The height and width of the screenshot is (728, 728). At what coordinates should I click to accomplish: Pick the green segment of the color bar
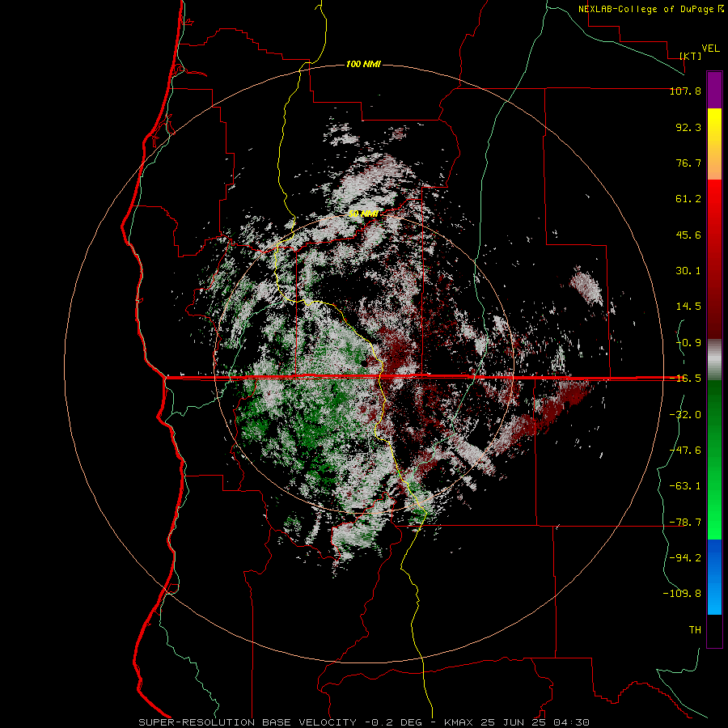click(714, 459)
